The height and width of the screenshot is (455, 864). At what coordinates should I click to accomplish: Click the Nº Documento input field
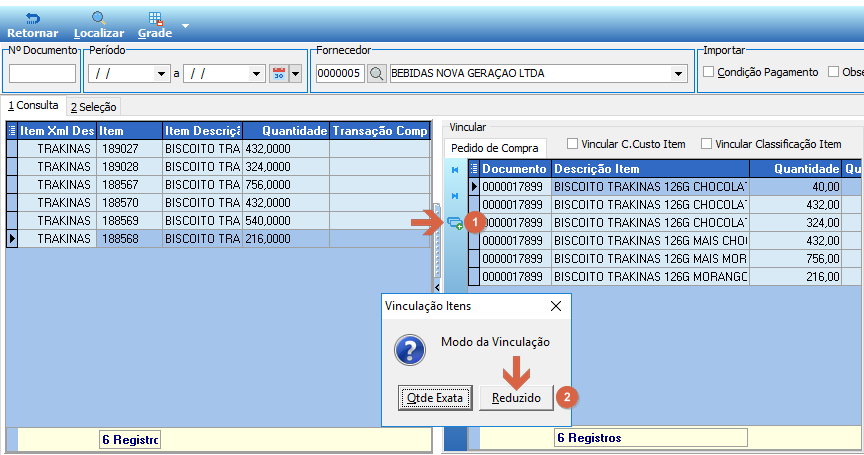(x=42, y=73)
